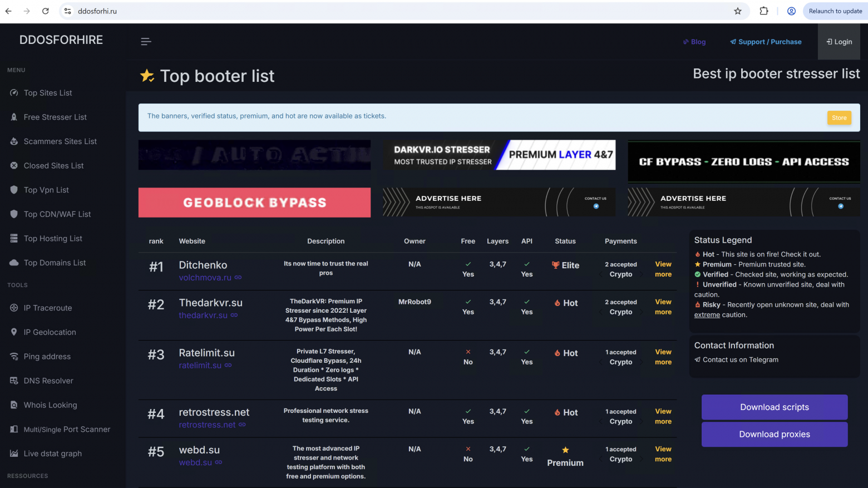Click chain link icon next to retrostress.net

pos(242,425)
